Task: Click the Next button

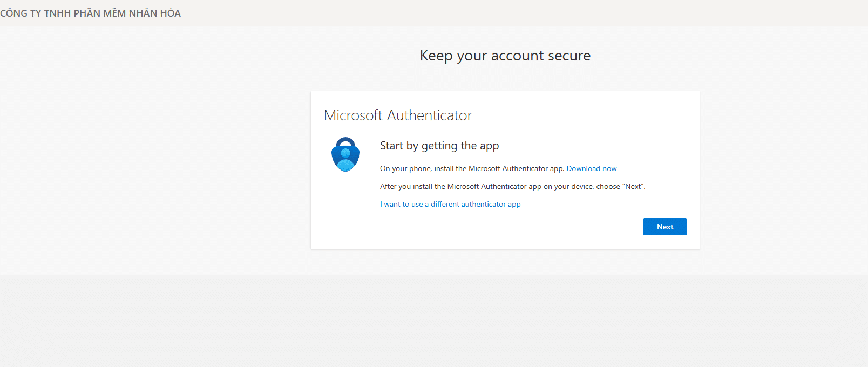Action: point(664,227)
